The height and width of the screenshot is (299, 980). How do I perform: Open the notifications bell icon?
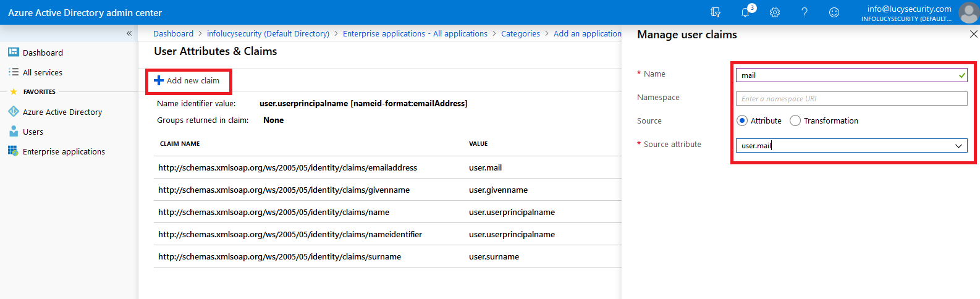point(745,12)
